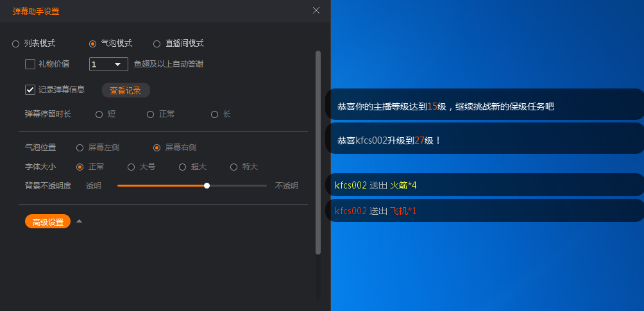Image resolution: width=644 pixels, height=311 pixels.
Task: Select 直播间模式 radio button
Action: click(x=157, y=44)
